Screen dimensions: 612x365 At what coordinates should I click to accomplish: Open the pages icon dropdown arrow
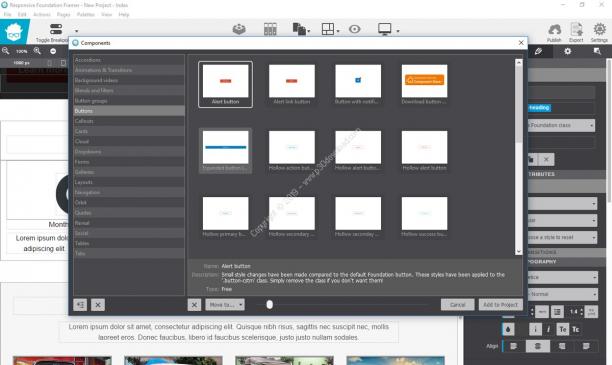(309, 31)
